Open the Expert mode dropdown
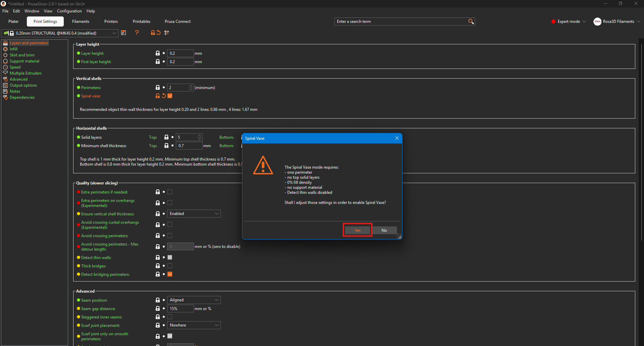 [x=569, y=21]
